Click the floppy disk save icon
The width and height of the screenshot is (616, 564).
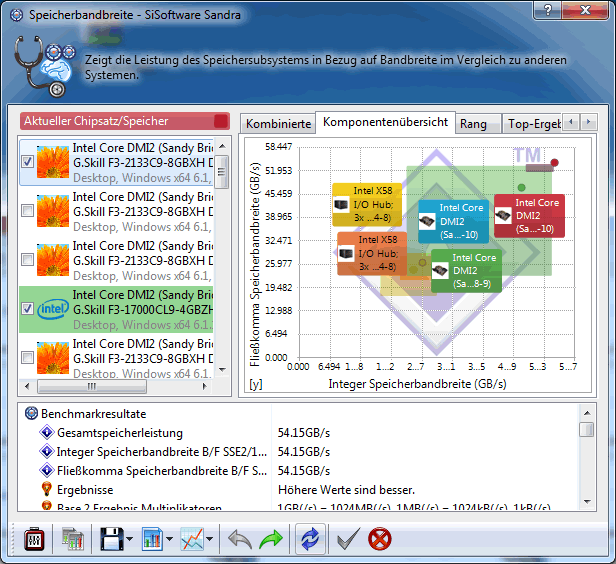pos(112,539)
